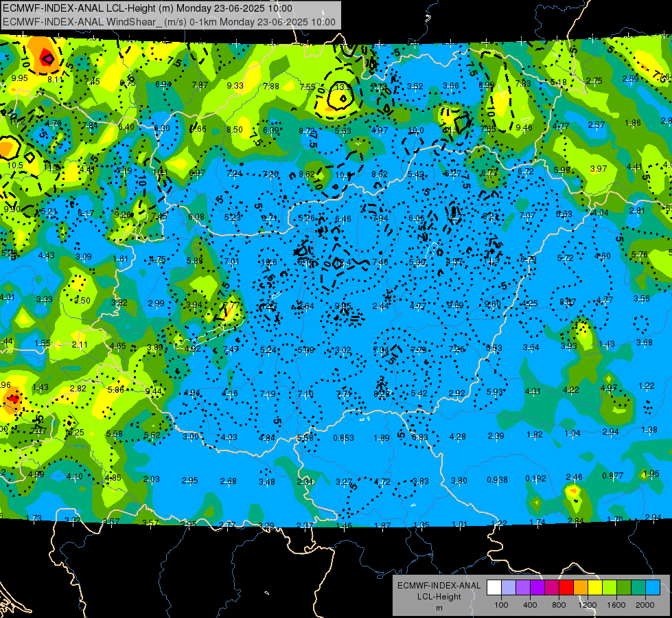Click the WindShear 0-1km title line

[169, 22]
